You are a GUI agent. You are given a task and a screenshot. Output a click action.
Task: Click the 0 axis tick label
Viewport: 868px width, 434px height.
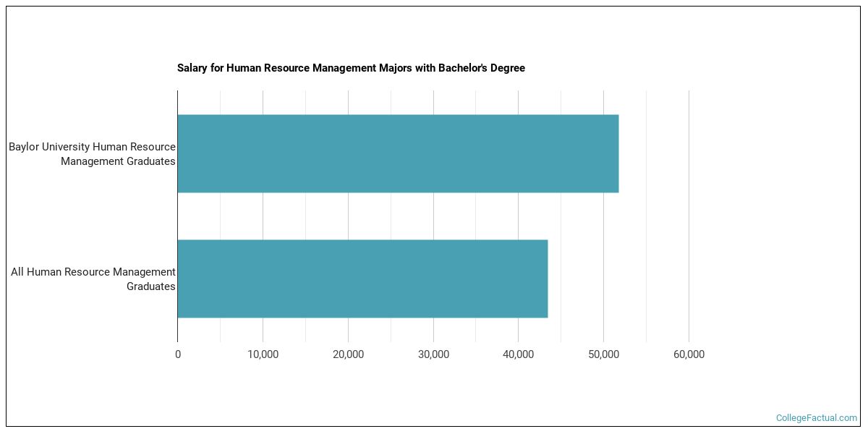177,354
